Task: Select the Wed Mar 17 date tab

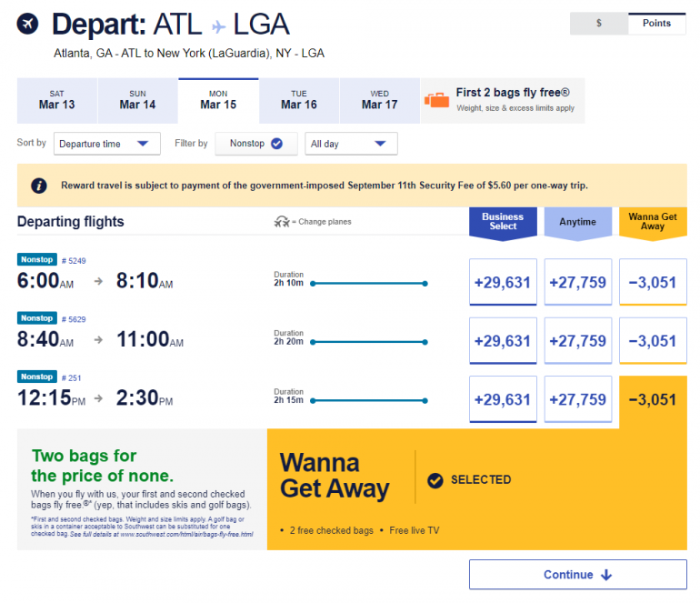Action: coord(379,100)
